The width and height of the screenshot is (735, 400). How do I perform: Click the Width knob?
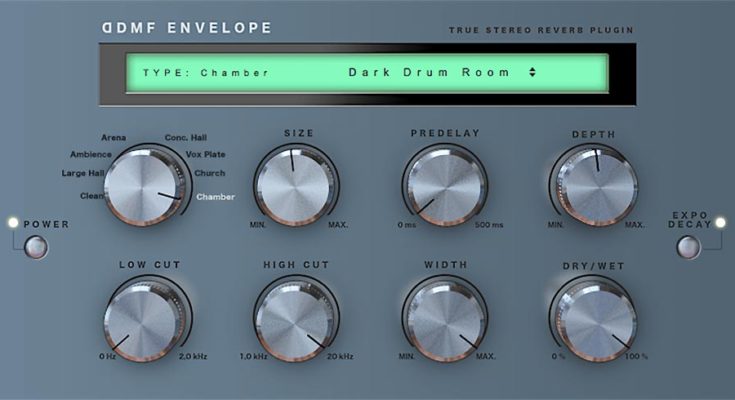[446, 321]
